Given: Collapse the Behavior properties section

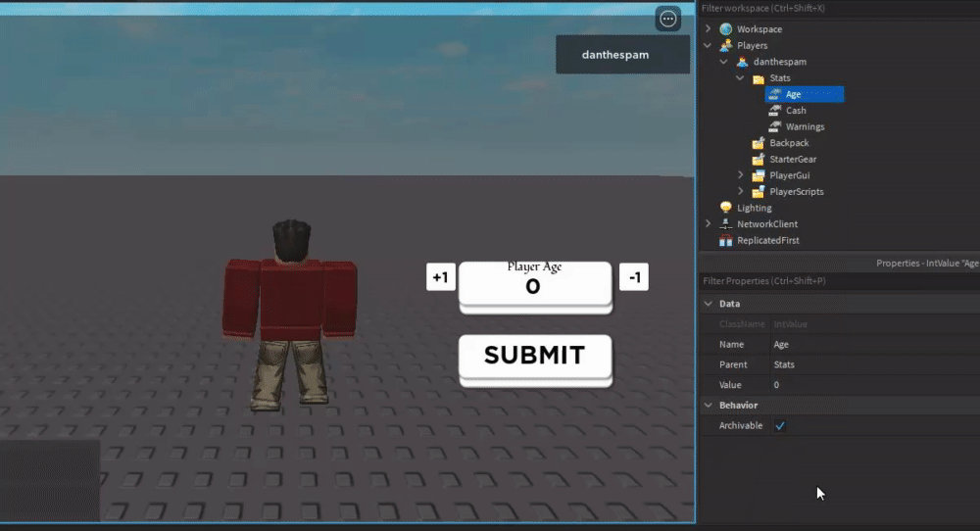Looking at the screenshot, I should coord(709,406).
